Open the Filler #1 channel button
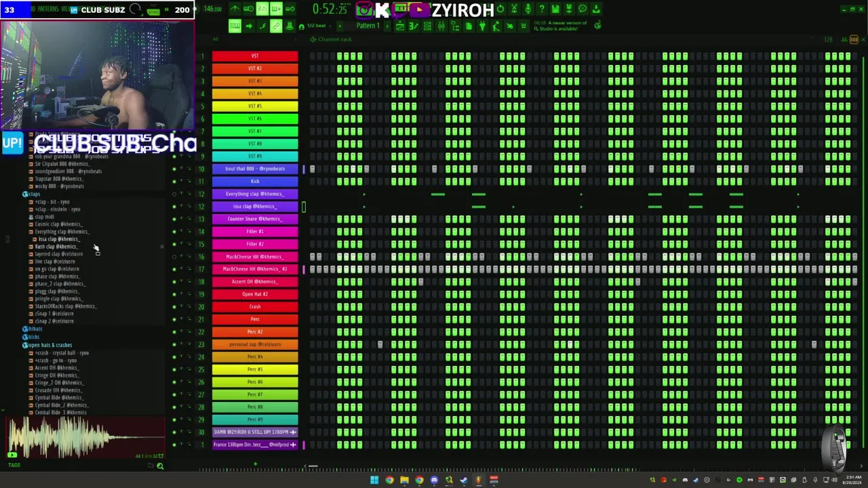Image resolution: width=868 pixels, height=488 pixels. 255,231
